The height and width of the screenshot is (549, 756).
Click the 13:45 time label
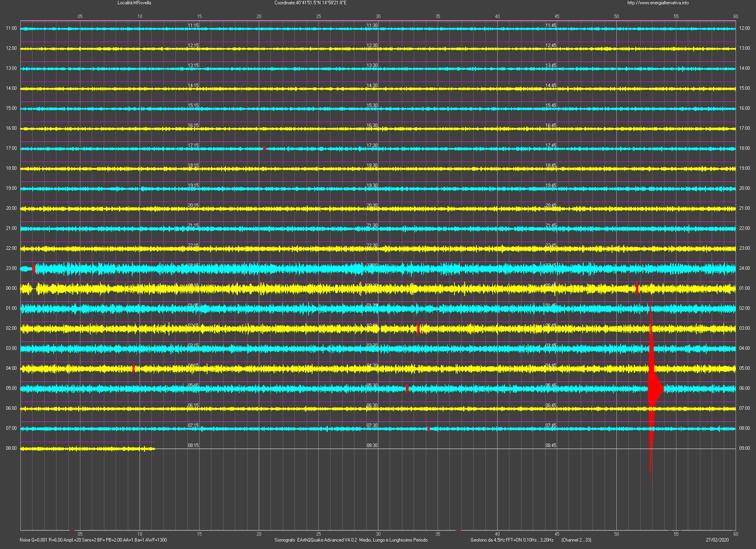(x=551, y=65)
